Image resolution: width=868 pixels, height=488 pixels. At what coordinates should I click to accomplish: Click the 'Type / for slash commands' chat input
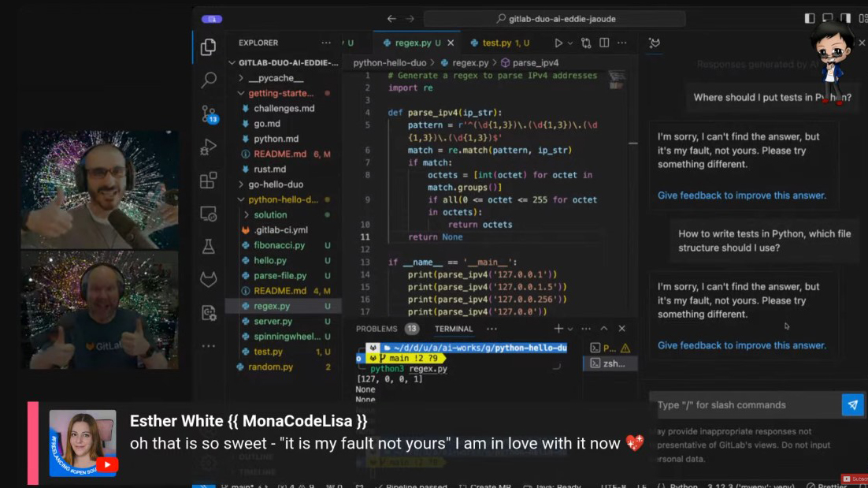click(x=733, y=404)
